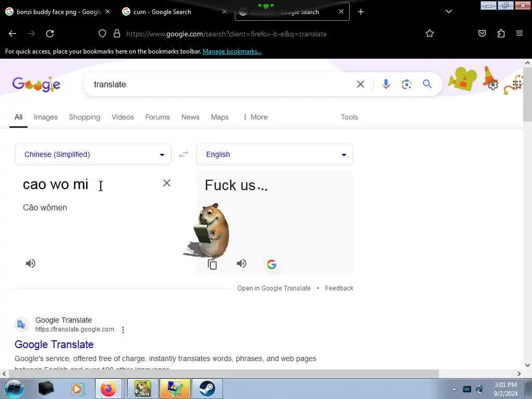
Task: Click Manage bookmarks link
Action: pos(232,51)
